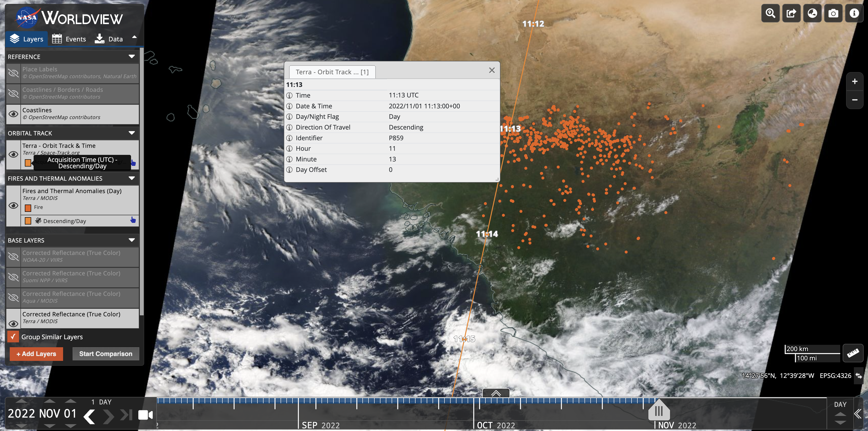This screenshot has width=868, height=431.
Task: Zoom out on the map with minus
Action: click(855, 100)
